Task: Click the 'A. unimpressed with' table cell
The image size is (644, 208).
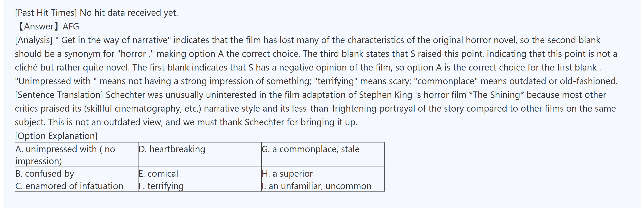Action: (76, 154)
